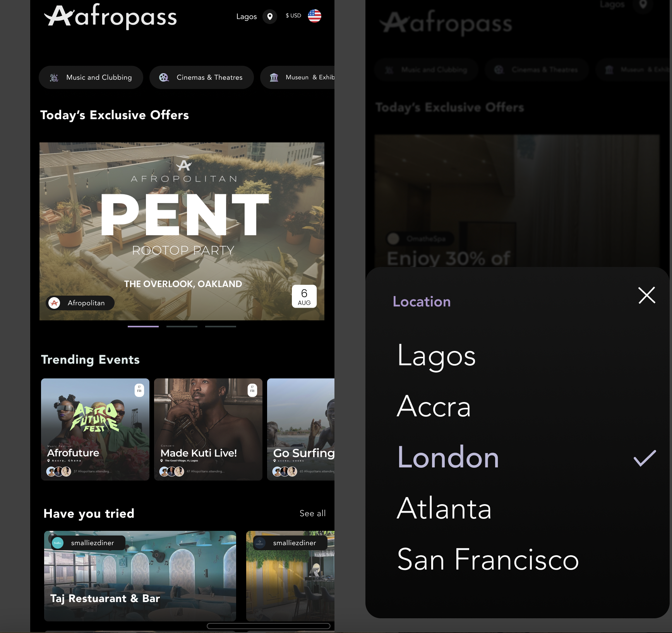Select the Cinemas & Theatres category chip

202,77
